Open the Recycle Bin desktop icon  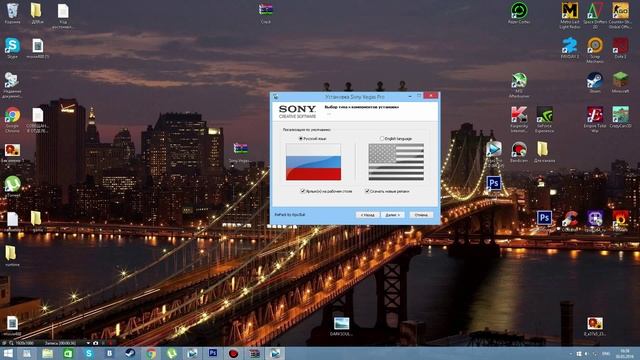tap(13, 13)
